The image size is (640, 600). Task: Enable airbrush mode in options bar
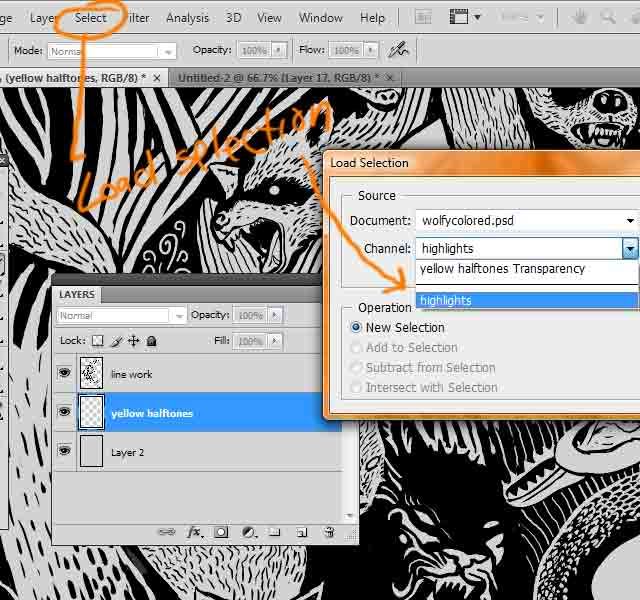tap(398, 50)
